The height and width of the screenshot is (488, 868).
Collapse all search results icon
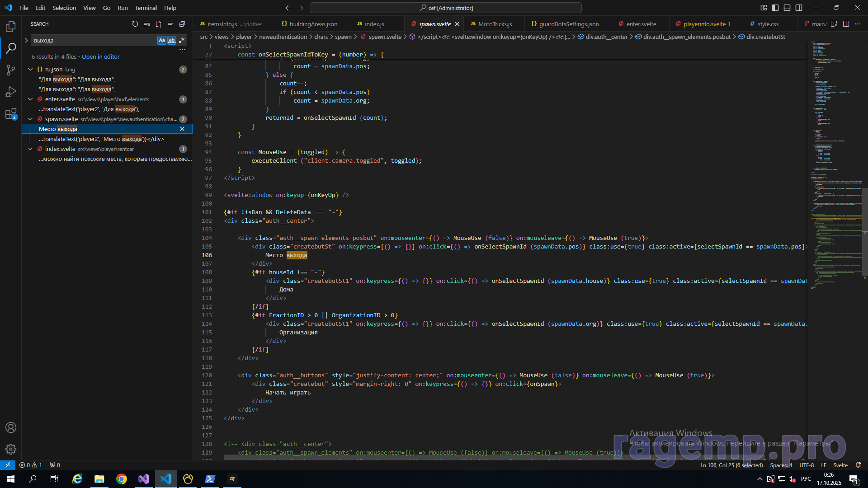tap(182, 24)
